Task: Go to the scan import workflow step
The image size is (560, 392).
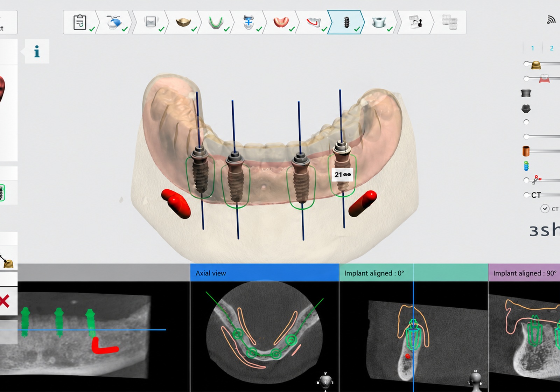Action: coord(114,22)
